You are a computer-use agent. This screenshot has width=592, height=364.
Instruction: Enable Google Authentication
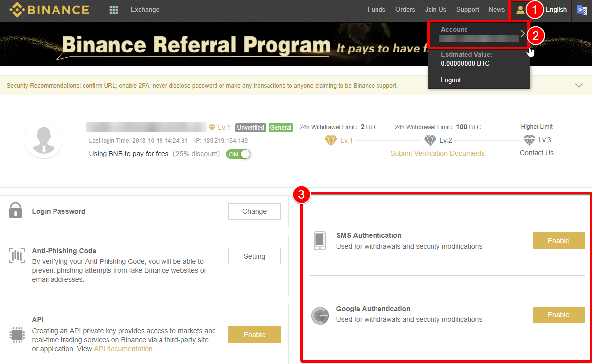click(559, 315)
